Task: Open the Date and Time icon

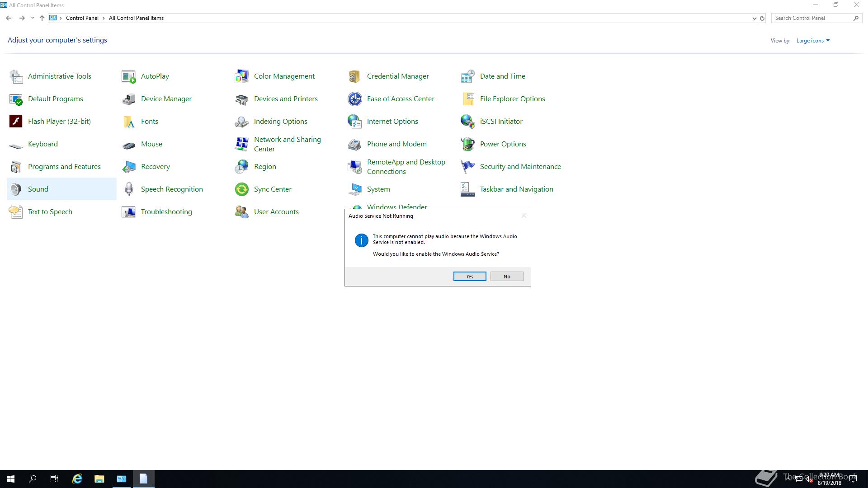Action: (468, 76)
